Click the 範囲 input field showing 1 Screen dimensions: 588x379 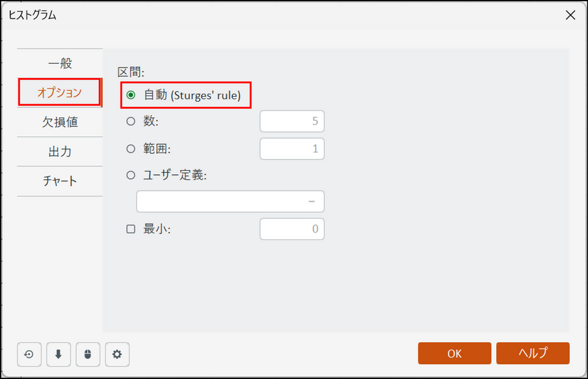pyautogui.click(x=292, y=148)
